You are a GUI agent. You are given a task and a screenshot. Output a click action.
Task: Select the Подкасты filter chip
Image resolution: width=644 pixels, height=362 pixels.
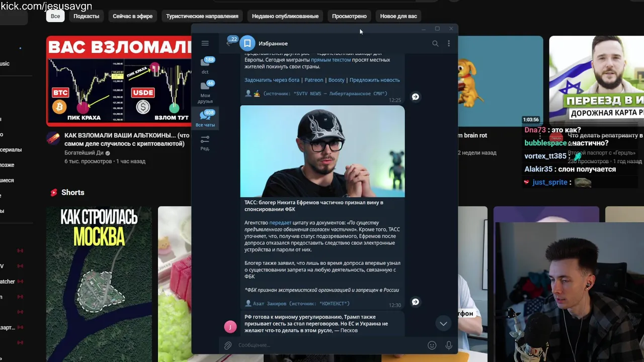pos(87,16)
